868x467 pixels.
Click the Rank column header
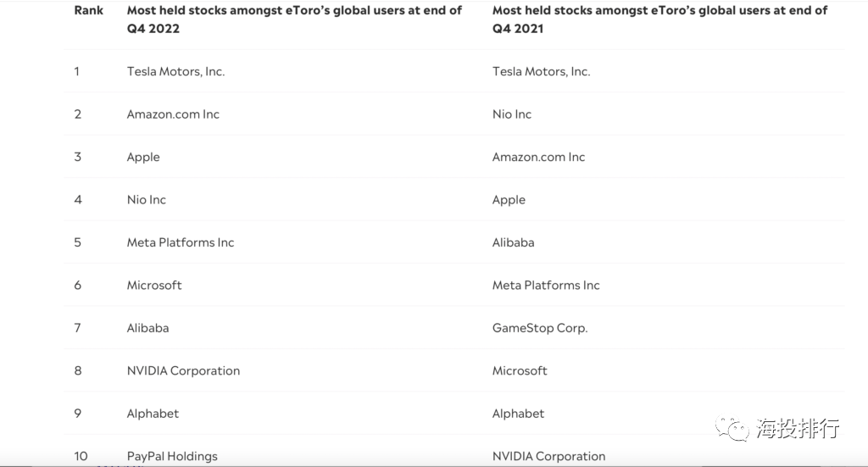tap(88, 10)
